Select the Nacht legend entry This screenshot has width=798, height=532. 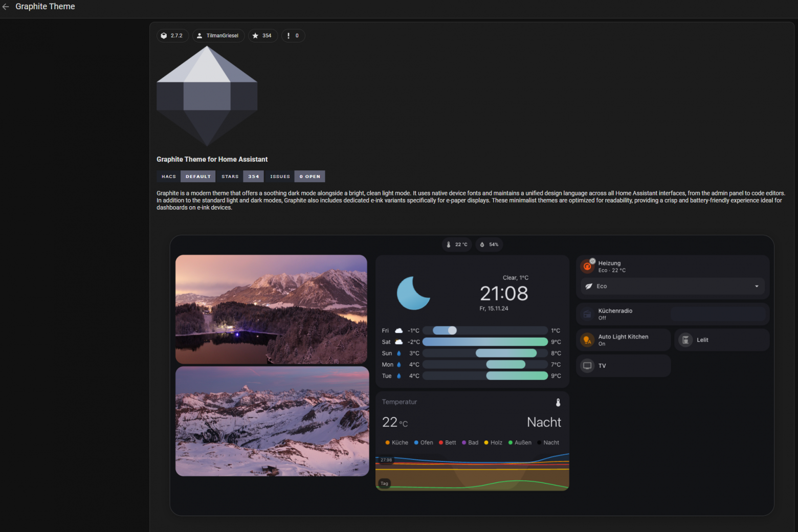(548, 443)
